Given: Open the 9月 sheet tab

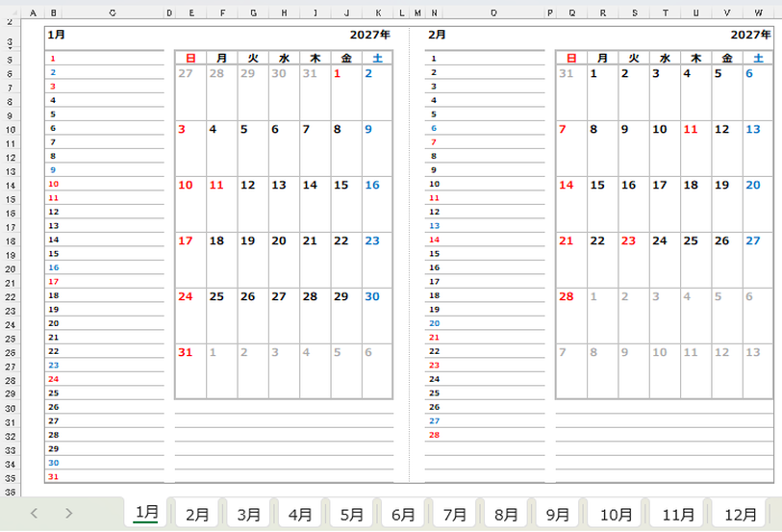Looking at the screenshot, I should coord(557,514).
